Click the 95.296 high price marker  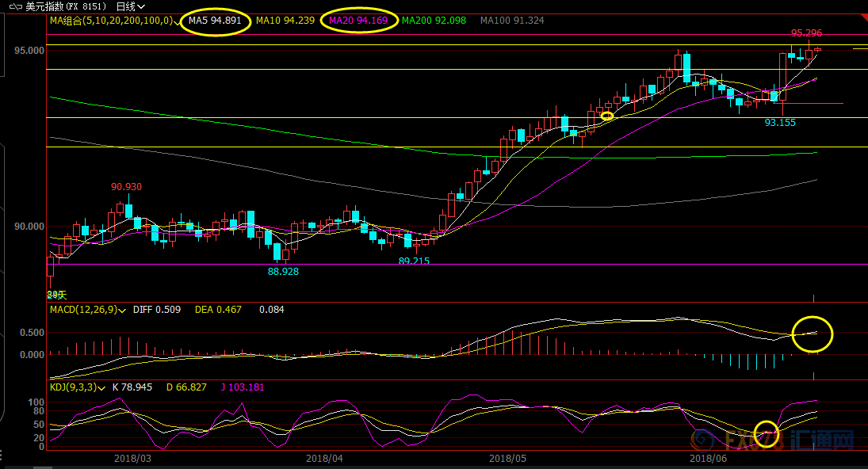pyautogui.click(x=806, y=33)
